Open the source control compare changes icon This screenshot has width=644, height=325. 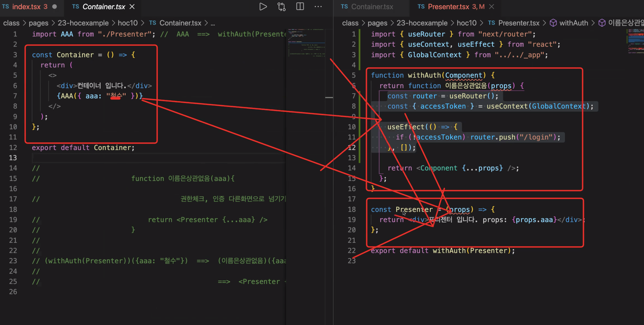tap(282, 7)
